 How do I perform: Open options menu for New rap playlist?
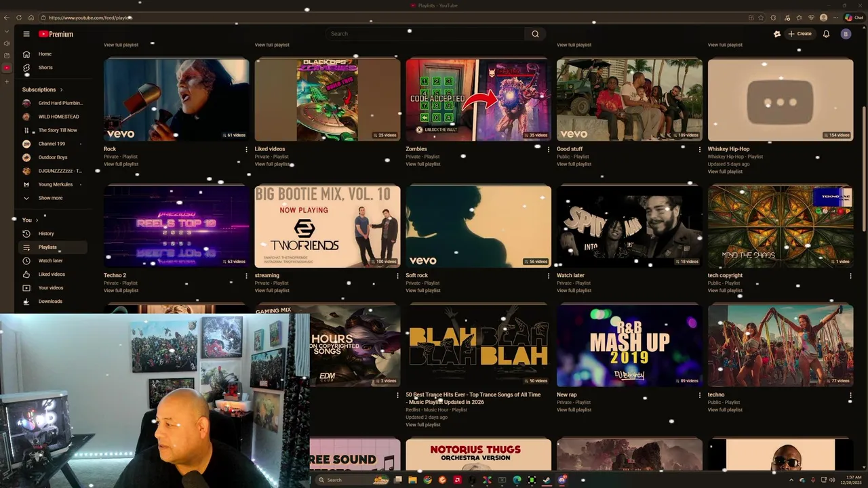click(x=699, y=395)
